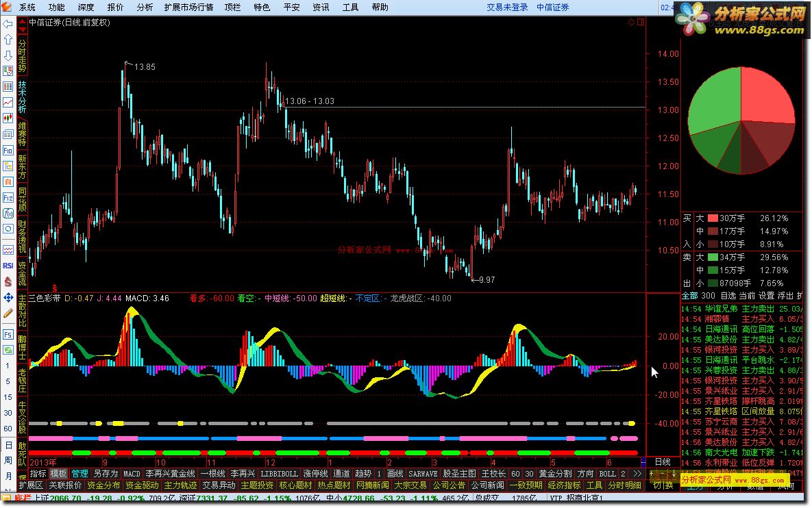The width and height of the screenshot is (812, 508).
Task: Select the 60-minute period button
Action: [x=8, y=429]
